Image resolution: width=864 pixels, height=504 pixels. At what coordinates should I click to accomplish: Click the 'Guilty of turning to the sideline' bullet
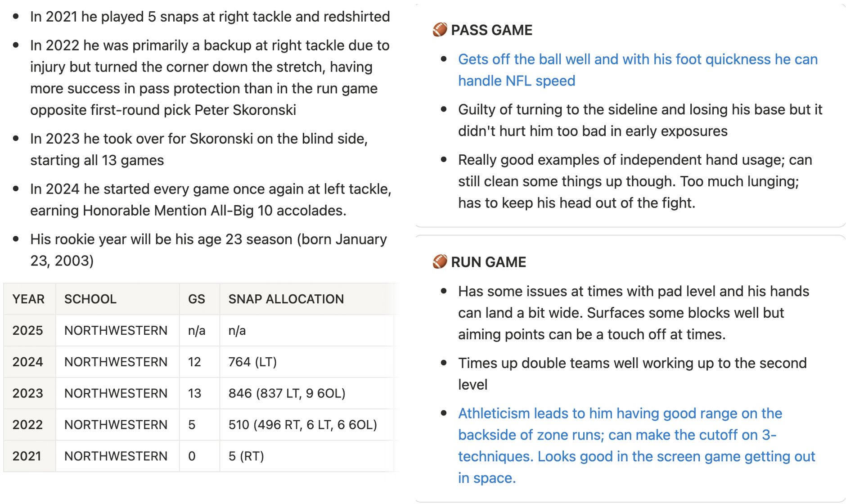coord(640,120)
